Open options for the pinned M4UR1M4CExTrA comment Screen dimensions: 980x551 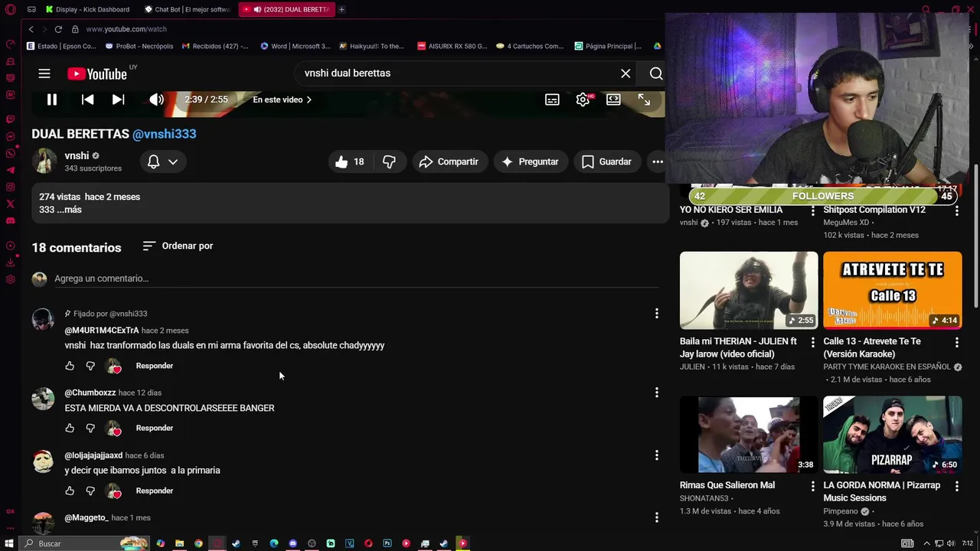(x=656, y=313)
